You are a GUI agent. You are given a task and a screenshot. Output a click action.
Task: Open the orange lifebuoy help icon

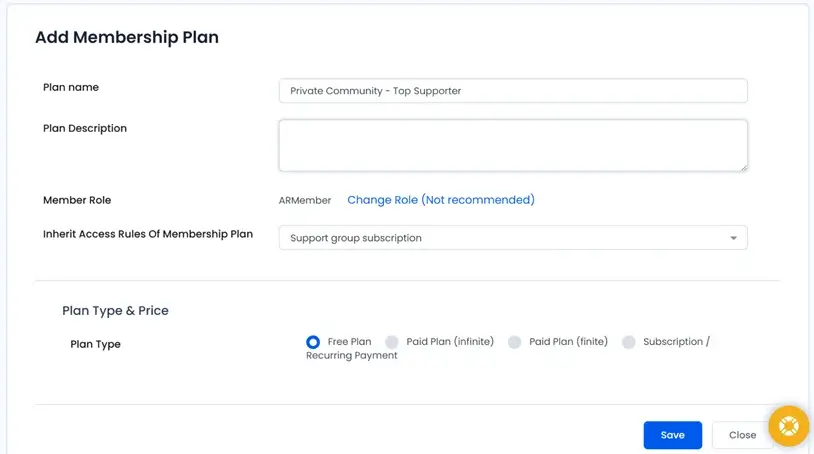click(x=788, y=426)
